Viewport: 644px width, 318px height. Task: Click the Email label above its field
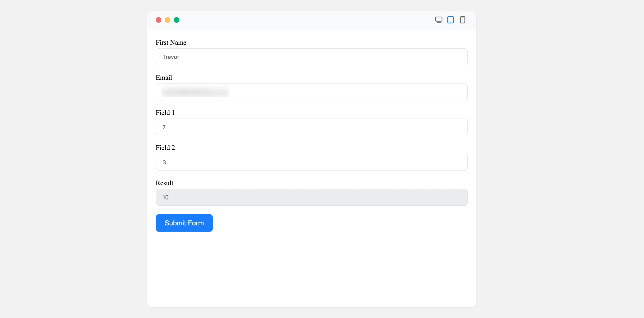tap(164, 77)
